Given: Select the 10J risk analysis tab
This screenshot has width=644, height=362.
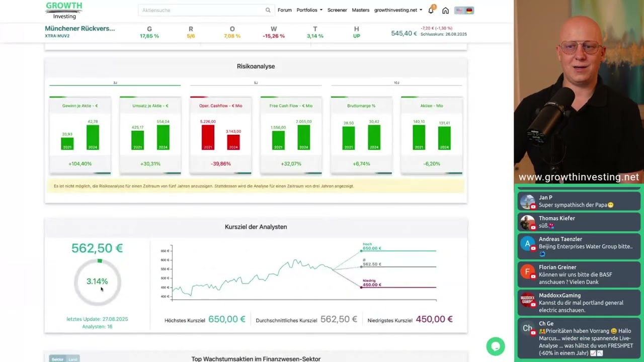Looking at the screenshot, I should (396, 83).
